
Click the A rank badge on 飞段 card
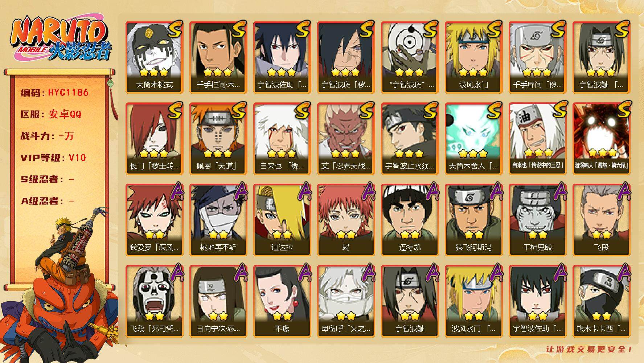tap(623, 191)
